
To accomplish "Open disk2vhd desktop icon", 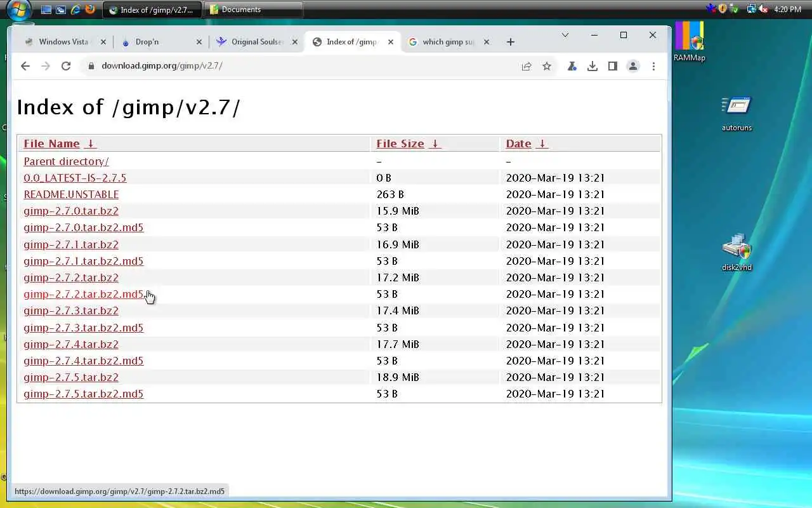I will (737, 253).
